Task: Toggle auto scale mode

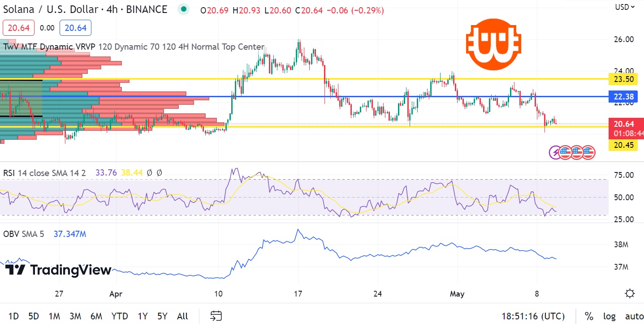Action: point(634,316)
